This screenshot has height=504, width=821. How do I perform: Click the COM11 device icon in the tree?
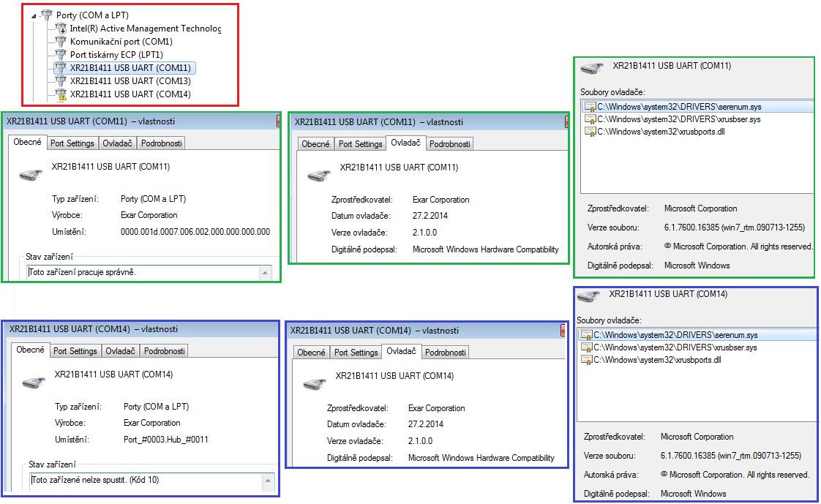(61, 67)
